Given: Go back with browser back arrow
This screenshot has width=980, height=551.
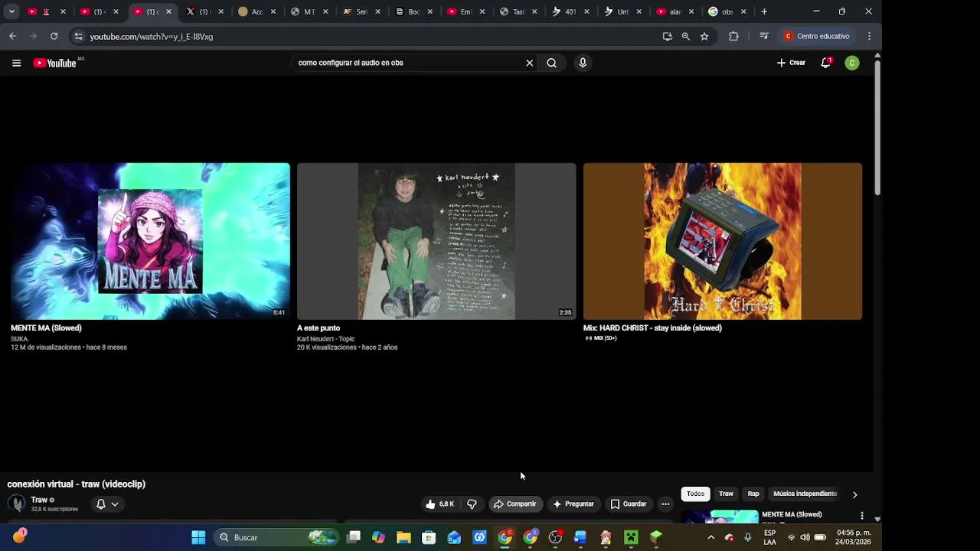Looking at the screenshot, I should click(12, 36).
